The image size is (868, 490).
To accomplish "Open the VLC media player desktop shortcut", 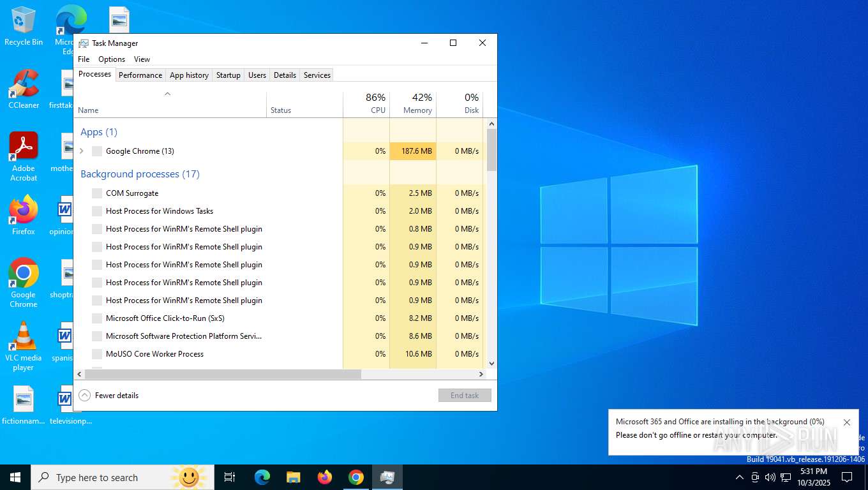I will click(x=24, y=346).
